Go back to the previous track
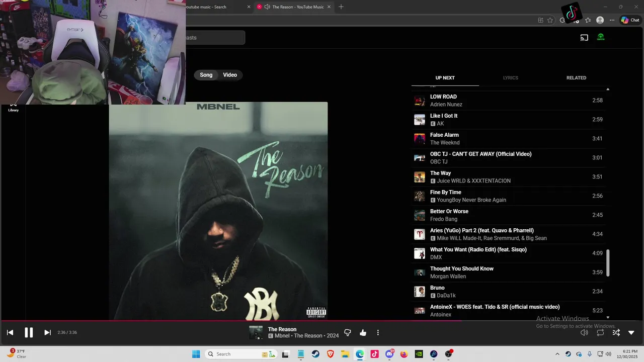Image resolution: width=644 pixels, height=362 pixels. tap(10, 332)
